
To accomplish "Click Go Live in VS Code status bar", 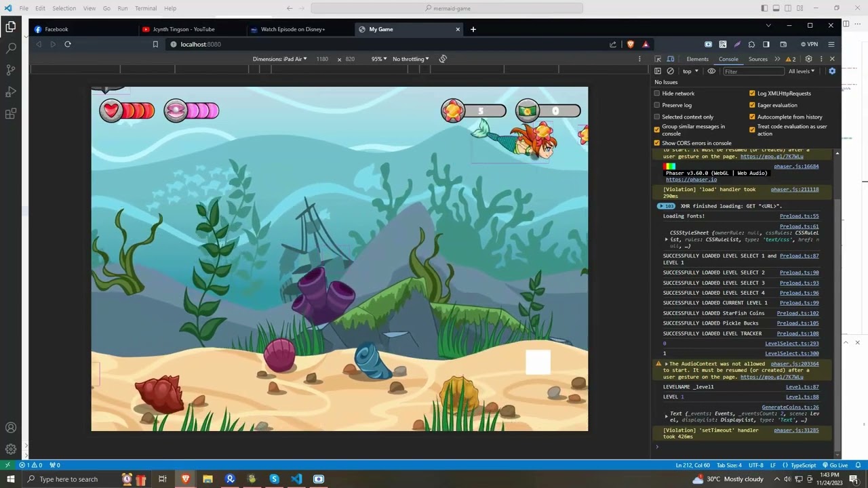I will coord(835,465).
